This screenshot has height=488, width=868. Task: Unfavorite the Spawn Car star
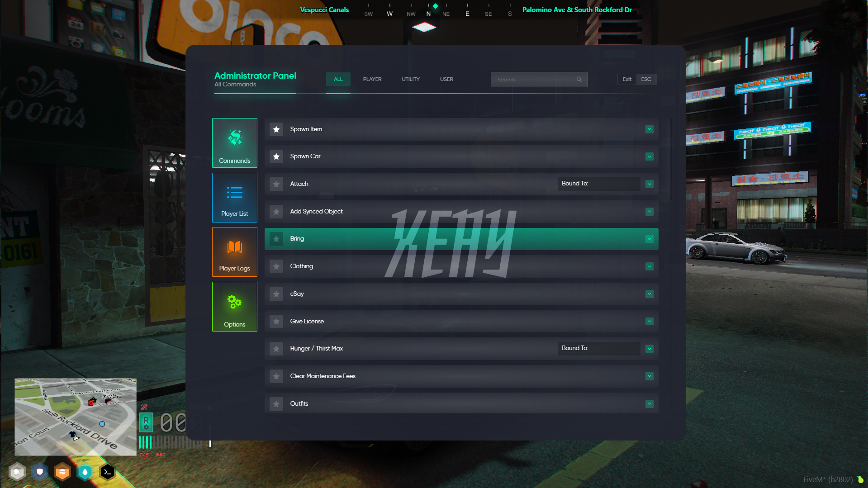coord(276,156)
